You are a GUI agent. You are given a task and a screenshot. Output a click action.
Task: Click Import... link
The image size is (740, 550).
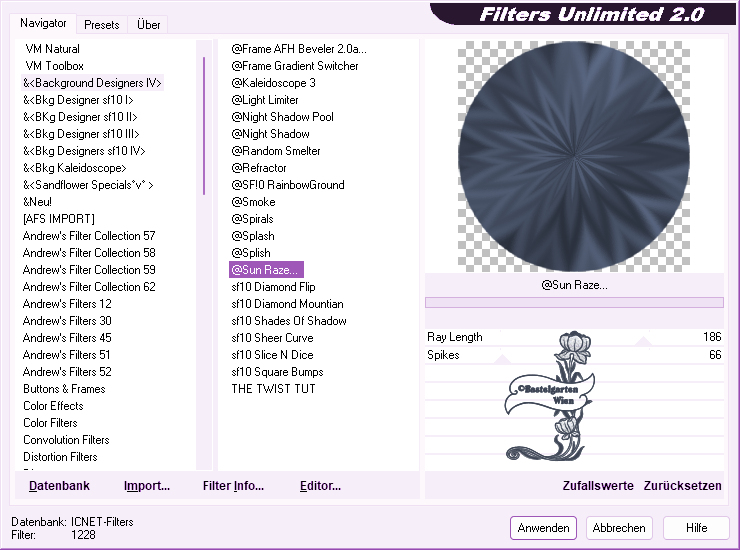pos(147,486)
